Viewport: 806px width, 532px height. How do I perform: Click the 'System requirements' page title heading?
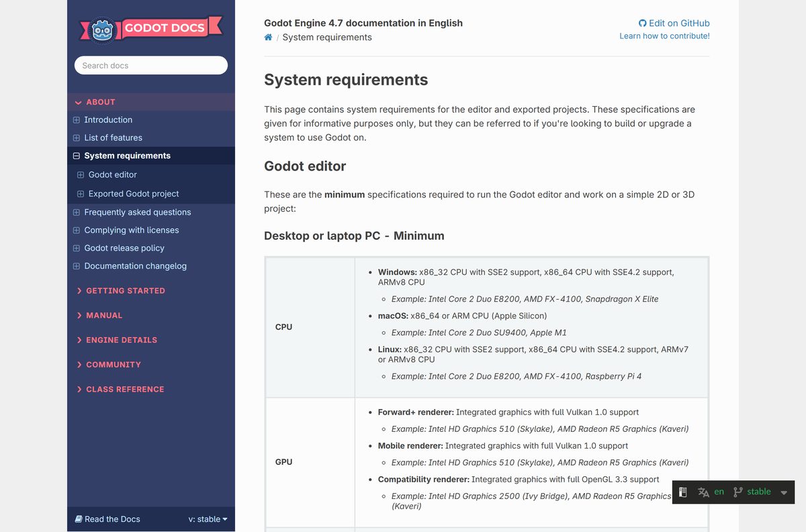pos(346,80)
